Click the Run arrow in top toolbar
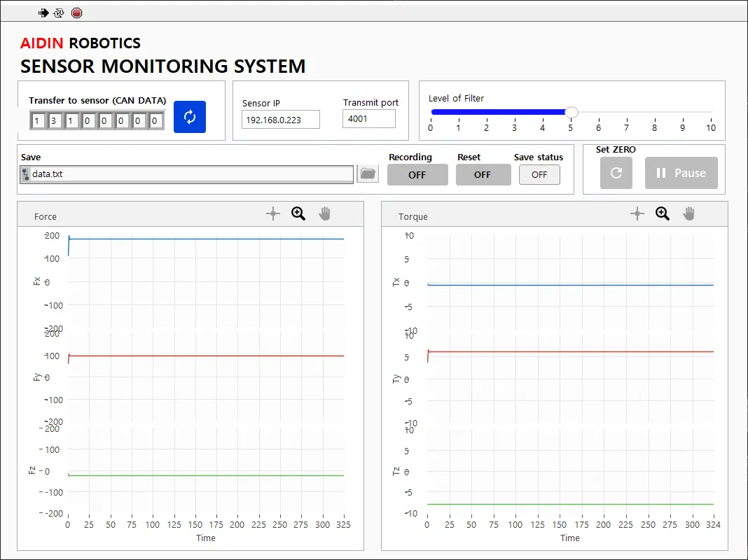 coord(43,13)
